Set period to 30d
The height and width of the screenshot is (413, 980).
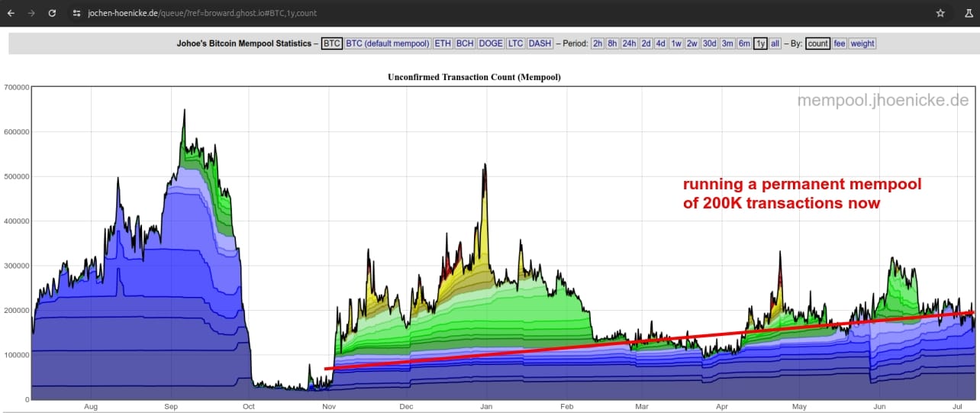[710, 44]
